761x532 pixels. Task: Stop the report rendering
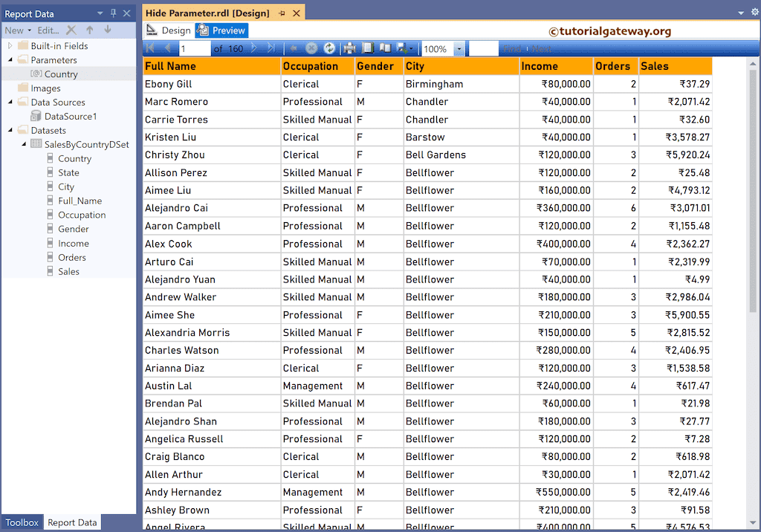pos(311,48)
